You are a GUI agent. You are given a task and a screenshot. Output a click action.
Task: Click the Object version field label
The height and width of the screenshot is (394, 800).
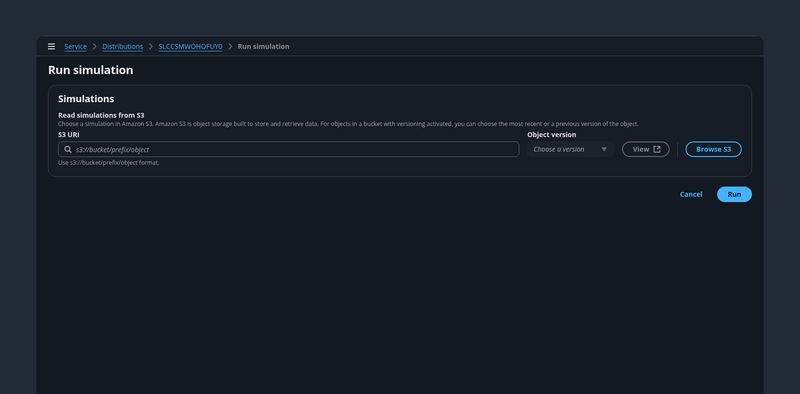(552, 135)
